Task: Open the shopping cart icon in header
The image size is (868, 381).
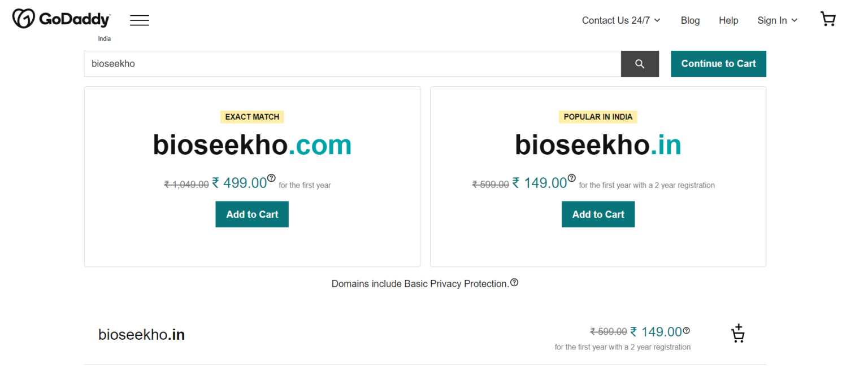Action: (828, 20)
